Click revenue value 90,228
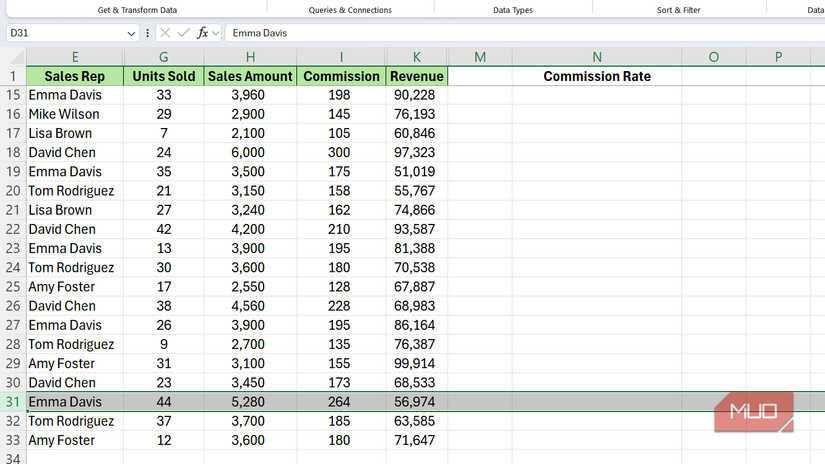 [417, 95]
